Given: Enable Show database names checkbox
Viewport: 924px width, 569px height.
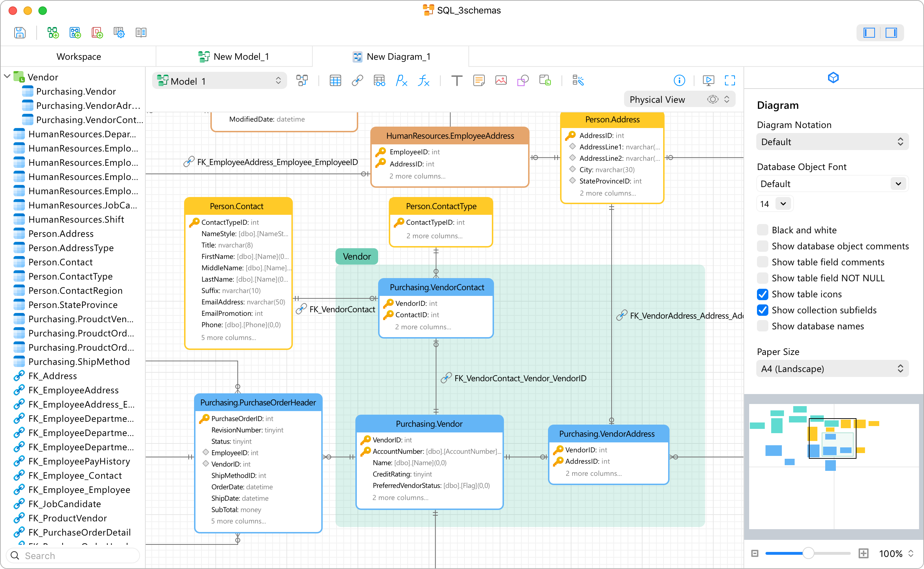Looking at the screenshot, I should tap(762, 326).
